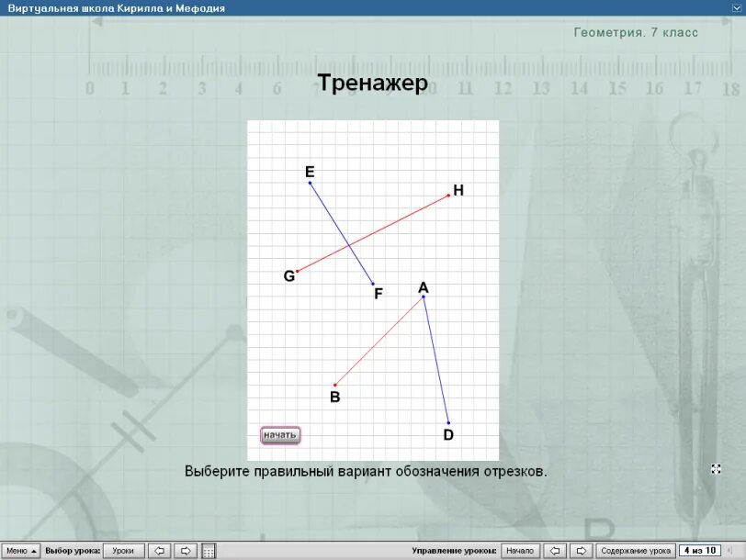
Task: Click the Выбор урока label
Action: [x=73, y=551]
